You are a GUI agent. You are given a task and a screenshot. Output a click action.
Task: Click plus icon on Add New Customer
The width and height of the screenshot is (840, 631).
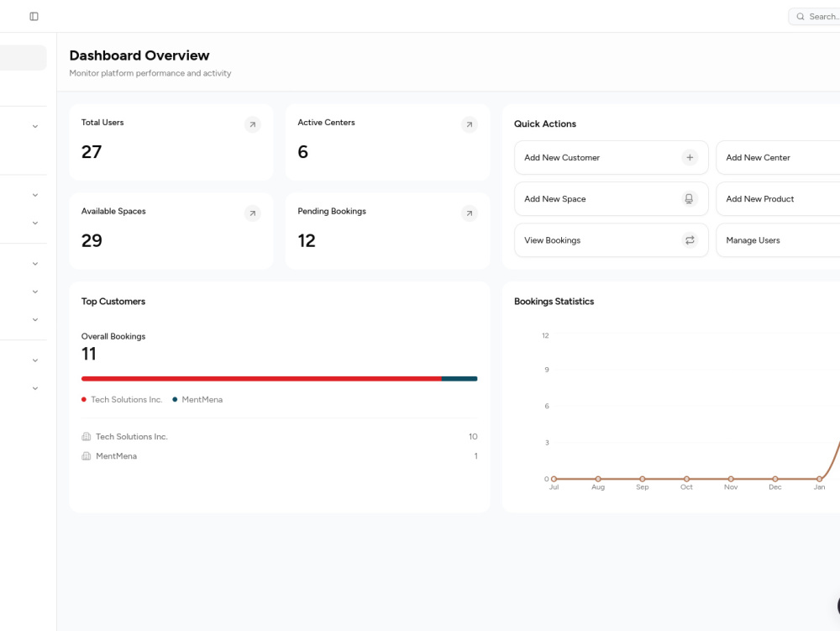(x=690, y=157)
